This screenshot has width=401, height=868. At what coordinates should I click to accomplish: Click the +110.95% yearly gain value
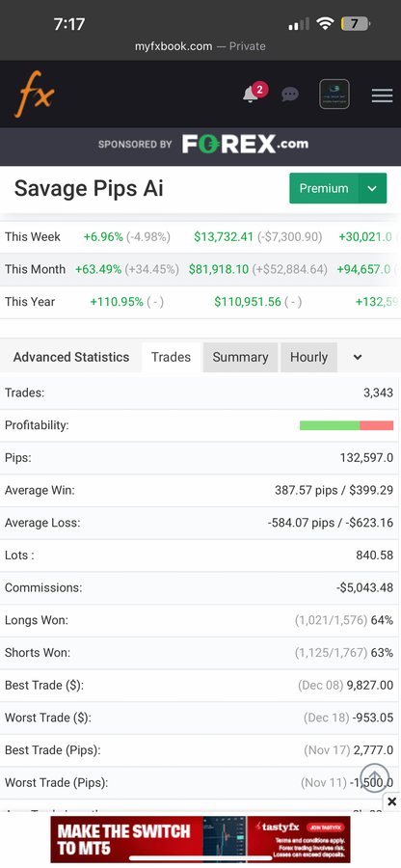coord(116,302)
